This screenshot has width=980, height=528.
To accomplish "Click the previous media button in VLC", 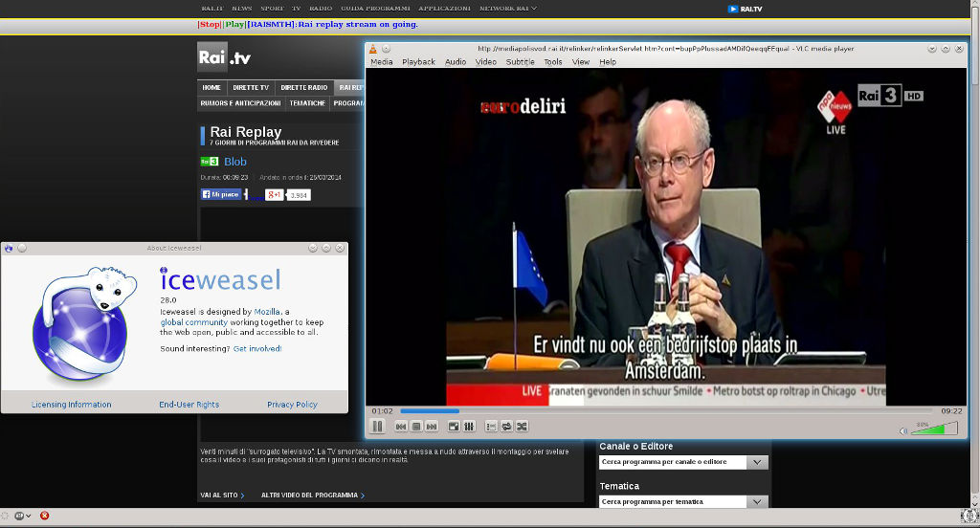I will (402, 427).
